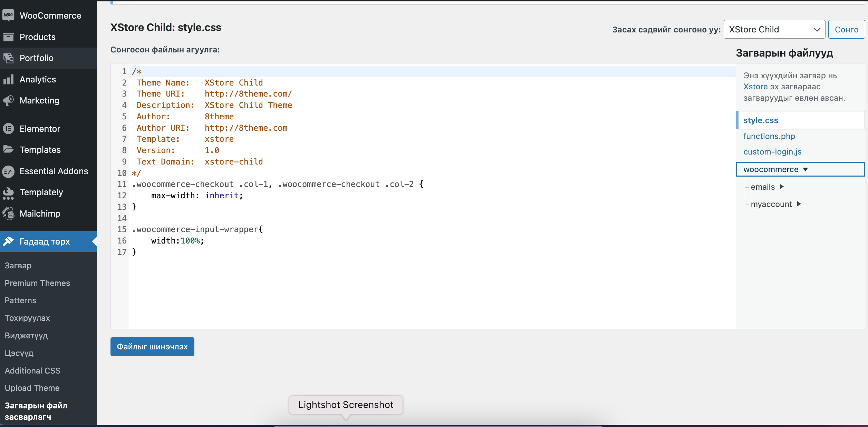Screen dimensions: 868x427
Task: Click the Файлыг шинэчлэх update button
Action: point(152,346)
